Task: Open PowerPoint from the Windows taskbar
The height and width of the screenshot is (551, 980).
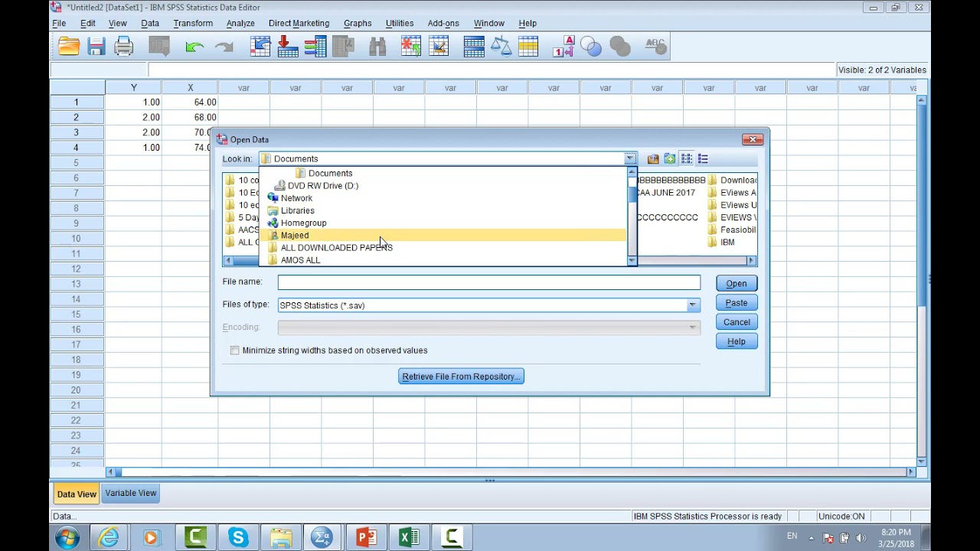Action: 366,538
